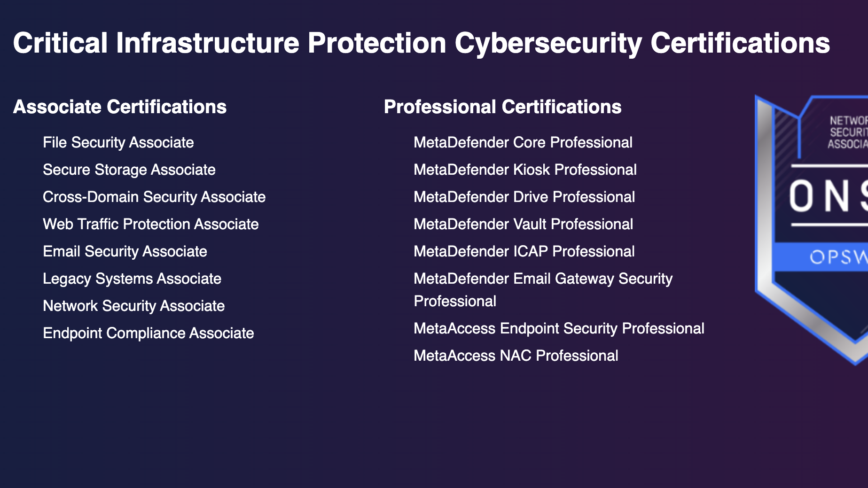
Task: Select Cross-Domain Security Associate
Action: tap(154, 197)
